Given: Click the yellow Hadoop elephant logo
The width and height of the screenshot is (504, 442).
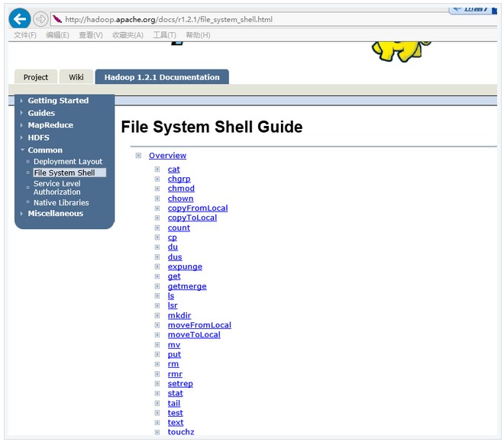Looking at the screenshot, I should (x=401, y=51).
